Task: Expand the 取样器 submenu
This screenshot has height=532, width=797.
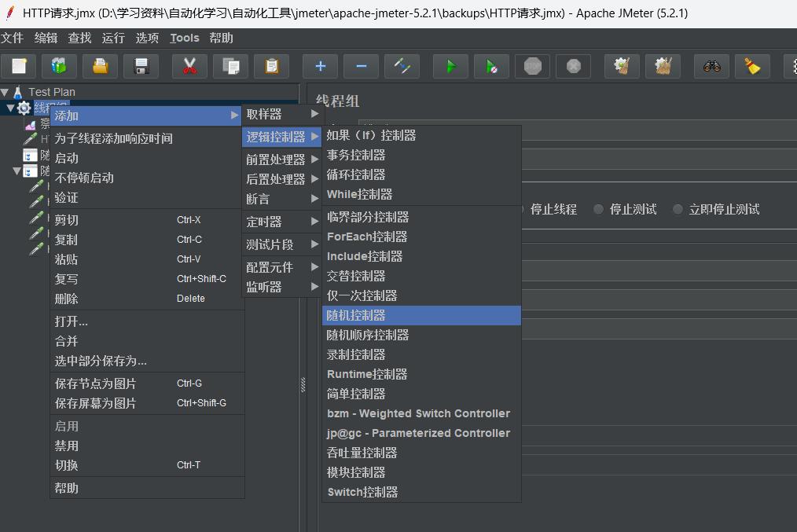Action: coord(281,114)
